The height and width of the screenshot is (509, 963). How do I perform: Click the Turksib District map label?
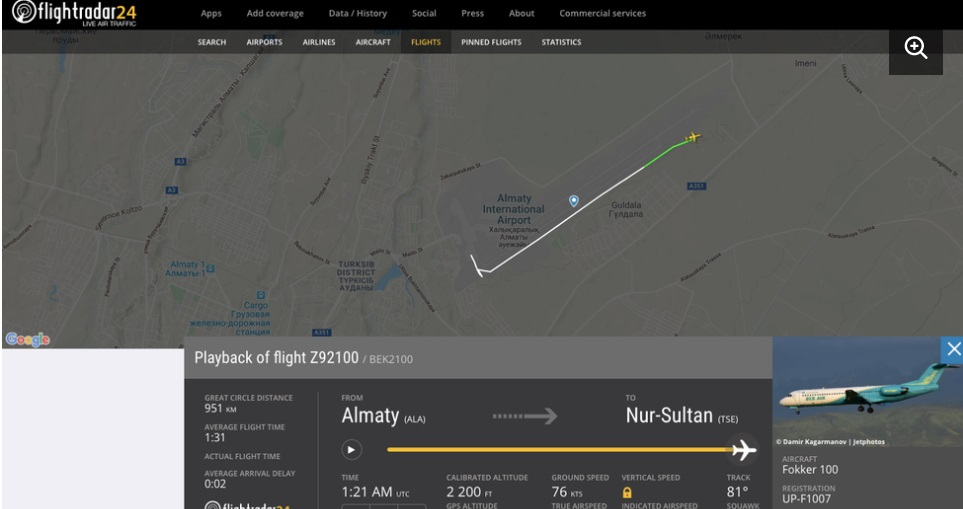click(356, 276)
